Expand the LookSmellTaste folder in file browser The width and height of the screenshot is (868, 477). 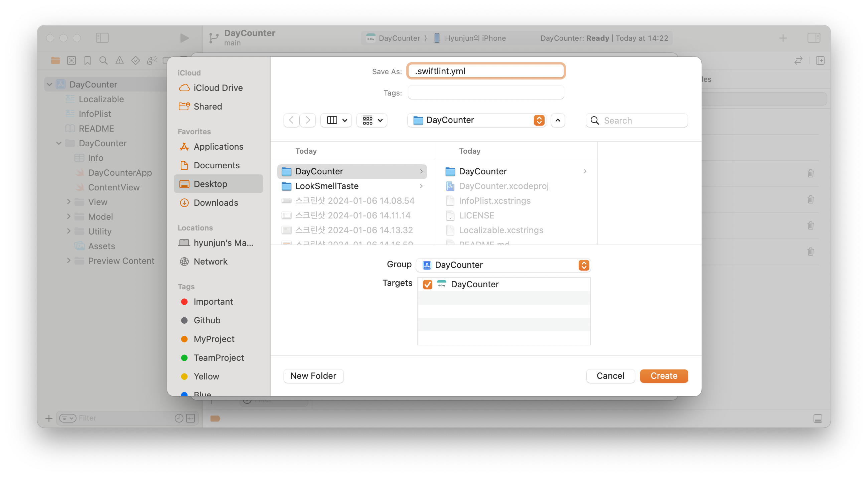click(326, 186)
